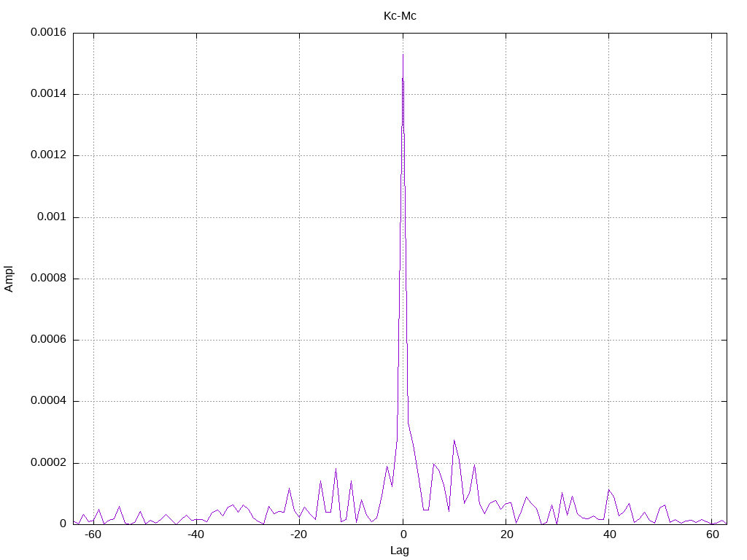Select the 40 x-axis tick label
The height and width of the screenshot is (560, 747).
[609, 534]
